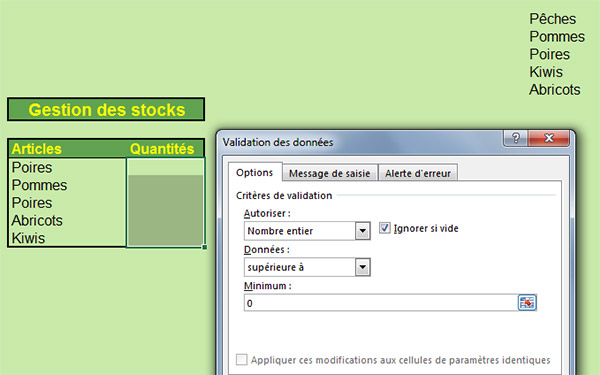This screenshot has width=600, height=375.
Task: Select the Quantités header cell
Action: coord(165,148)
